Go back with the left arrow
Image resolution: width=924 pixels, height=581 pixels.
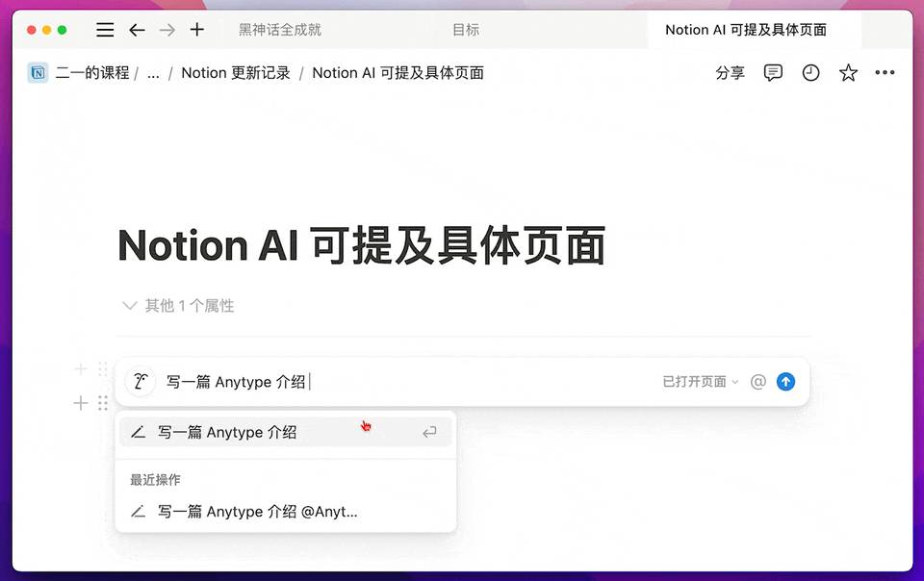click(x=137, y=30)
